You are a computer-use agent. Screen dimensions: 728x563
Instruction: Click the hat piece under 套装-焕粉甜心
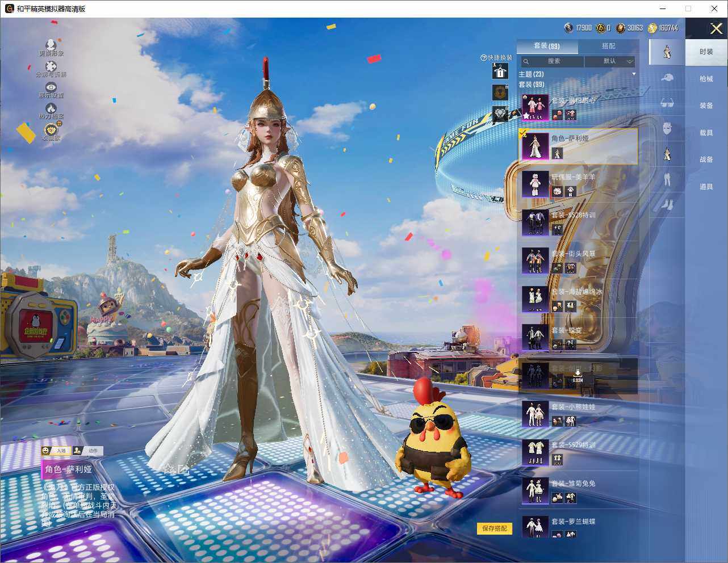tap(557, 115)
